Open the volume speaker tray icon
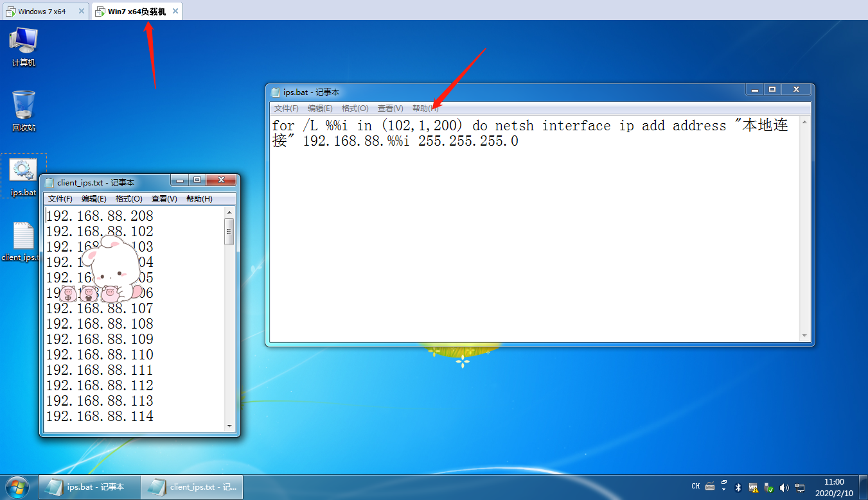This screenshot has width=868, height=500. coord(784,488)
